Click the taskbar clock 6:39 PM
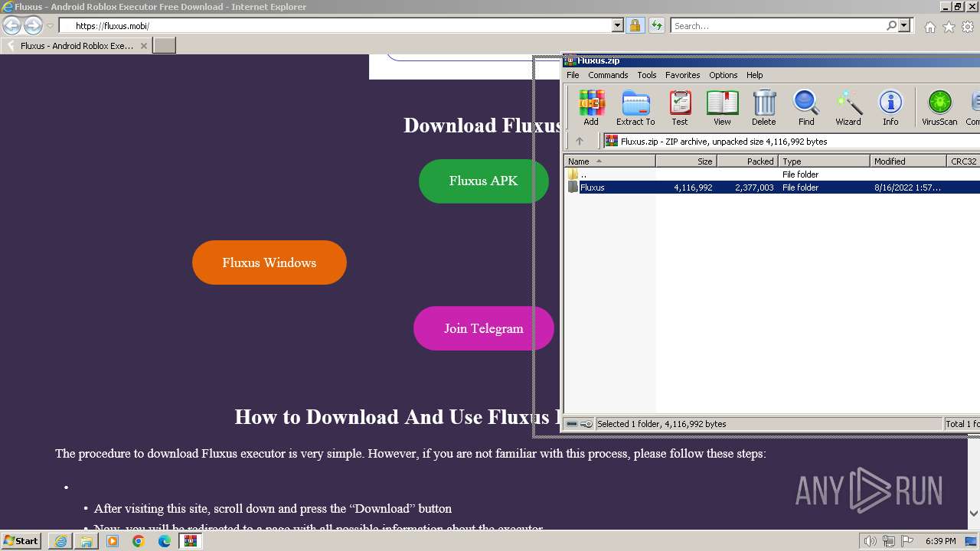The height and width of the screenshot is (551, 980). click(x=940, y=541)
